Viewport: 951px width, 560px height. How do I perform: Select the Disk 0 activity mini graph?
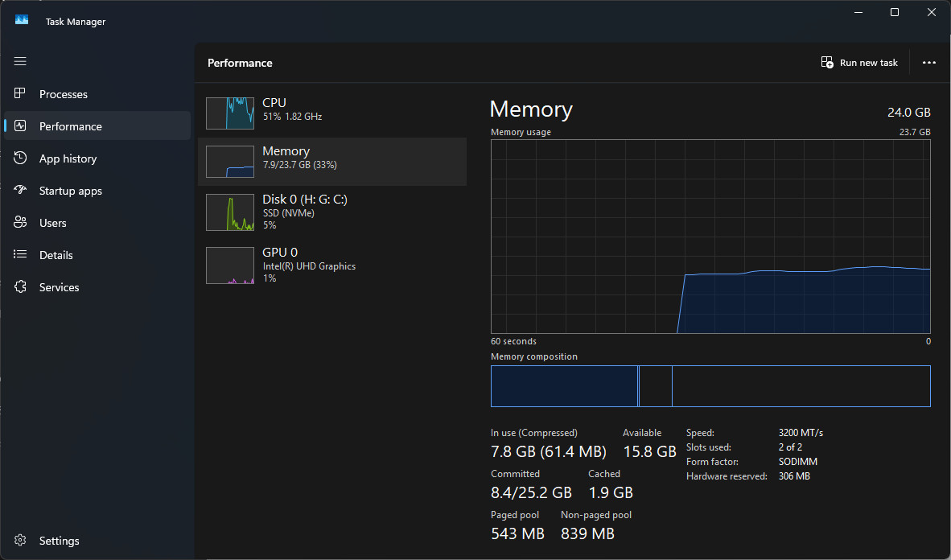[x=230, y=212]
